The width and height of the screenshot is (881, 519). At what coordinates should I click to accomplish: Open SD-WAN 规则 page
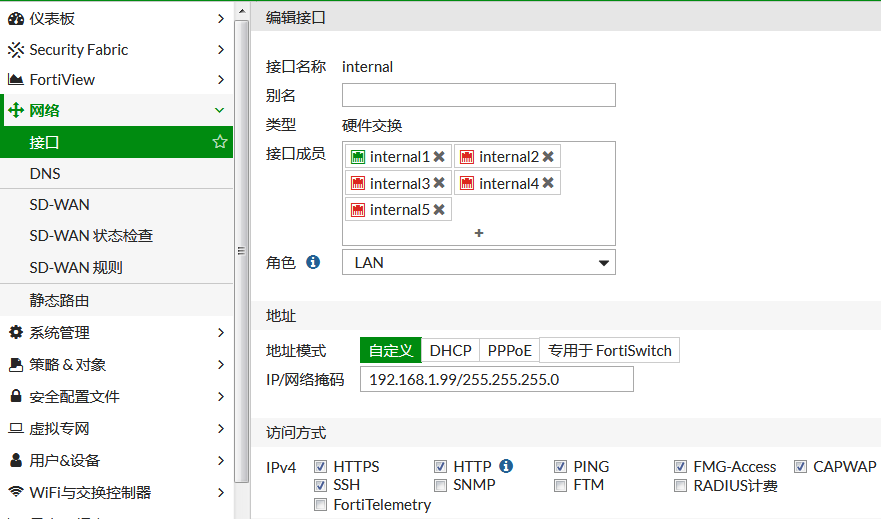(x=116, y=267)
